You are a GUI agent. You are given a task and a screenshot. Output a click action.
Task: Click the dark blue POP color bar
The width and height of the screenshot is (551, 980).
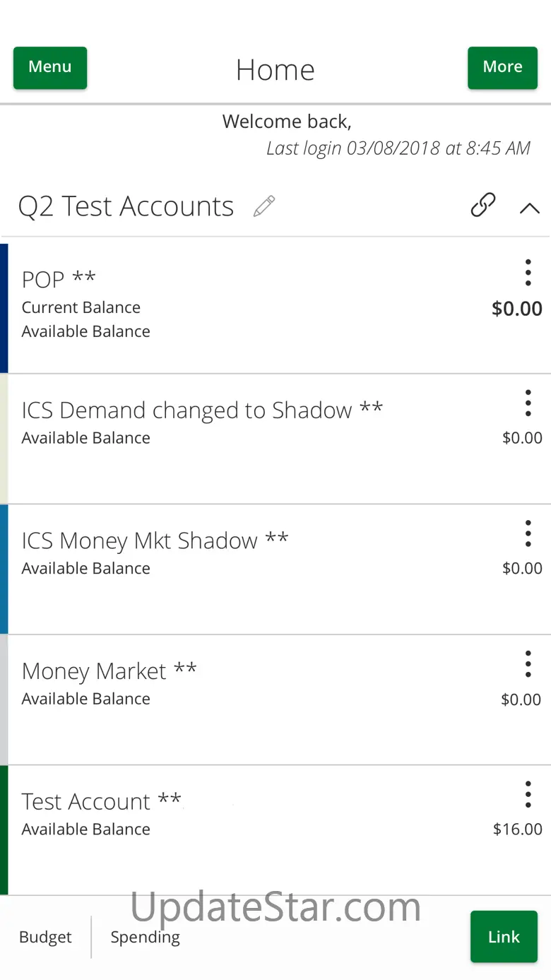click(x=4, y=308)
